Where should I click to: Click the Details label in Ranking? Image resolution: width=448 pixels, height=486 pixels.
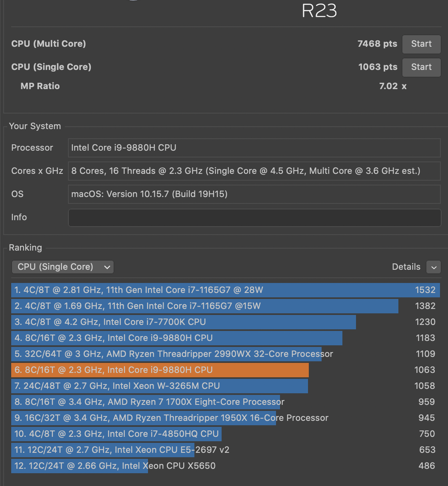[x=406, y=267]
